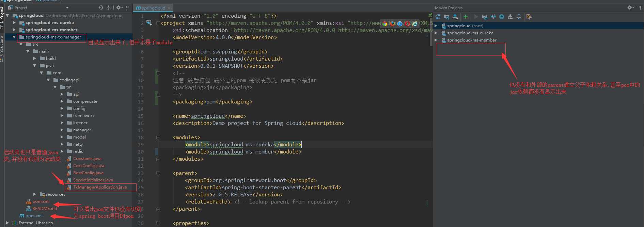This screenshot has width=644, height=227.
Task: Select TxManagerApplication.java file
Action: tap(100, 187)
